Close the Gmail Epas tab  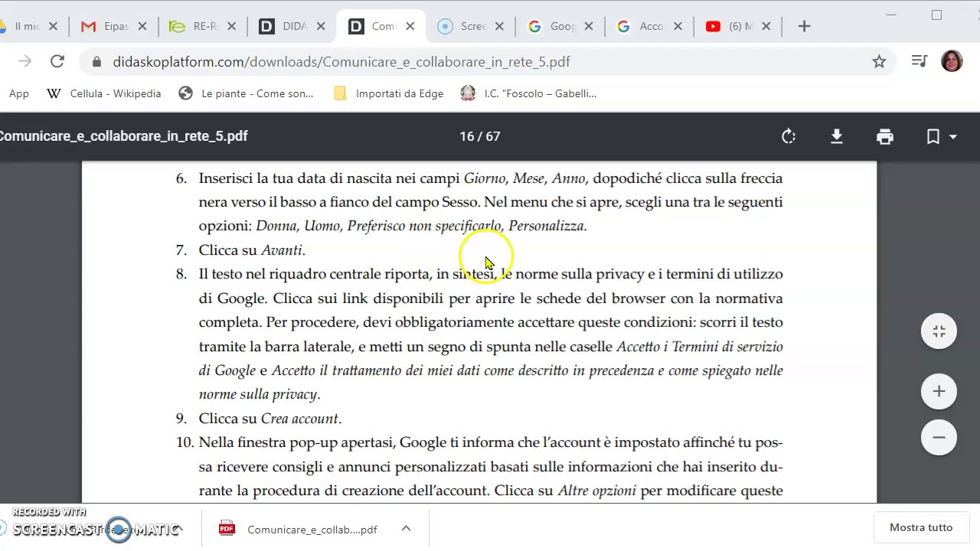(142, 26)
